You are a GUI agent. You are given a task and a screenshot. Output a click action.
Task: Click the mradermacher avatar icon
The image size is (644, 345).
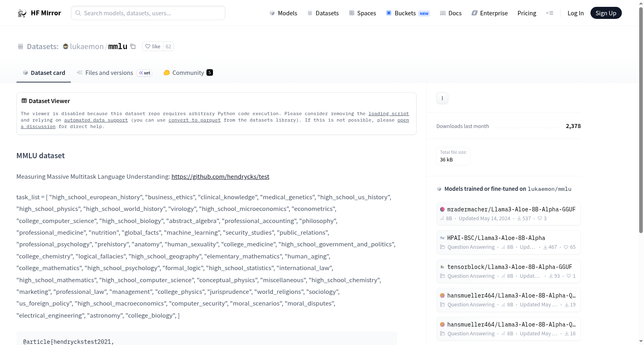click(442, 209)
